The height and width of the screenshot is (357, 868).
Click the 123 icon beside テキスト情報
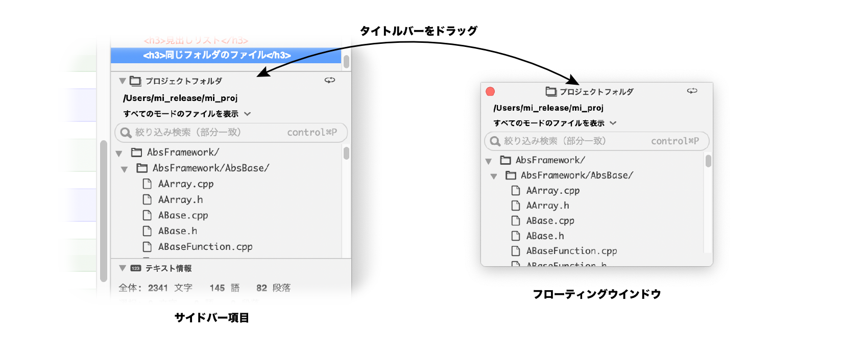coord(135,268)
